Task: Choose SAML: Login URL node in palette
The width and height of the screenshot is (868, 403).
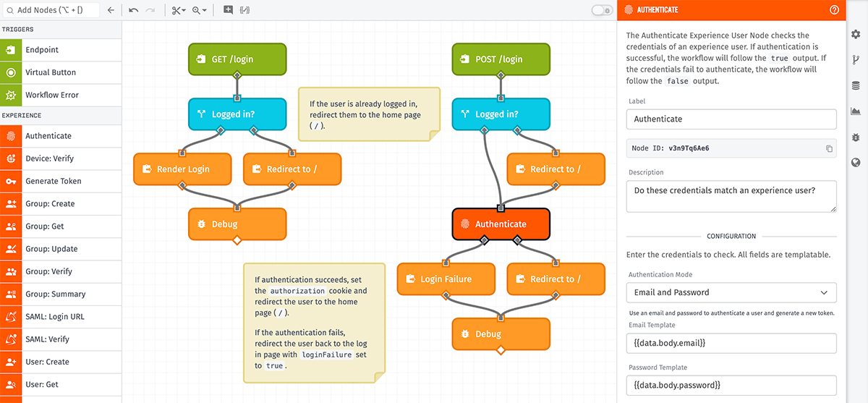Action: point(61,316)
